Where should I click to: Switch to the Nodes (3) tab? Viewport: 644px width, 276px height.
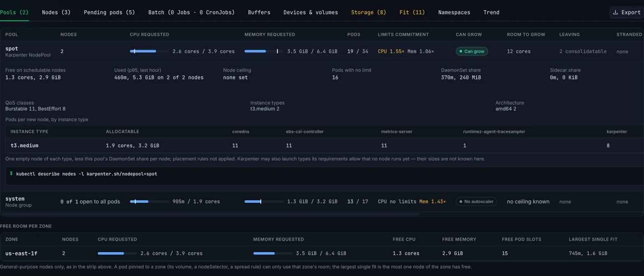click(x=56, y=12)
